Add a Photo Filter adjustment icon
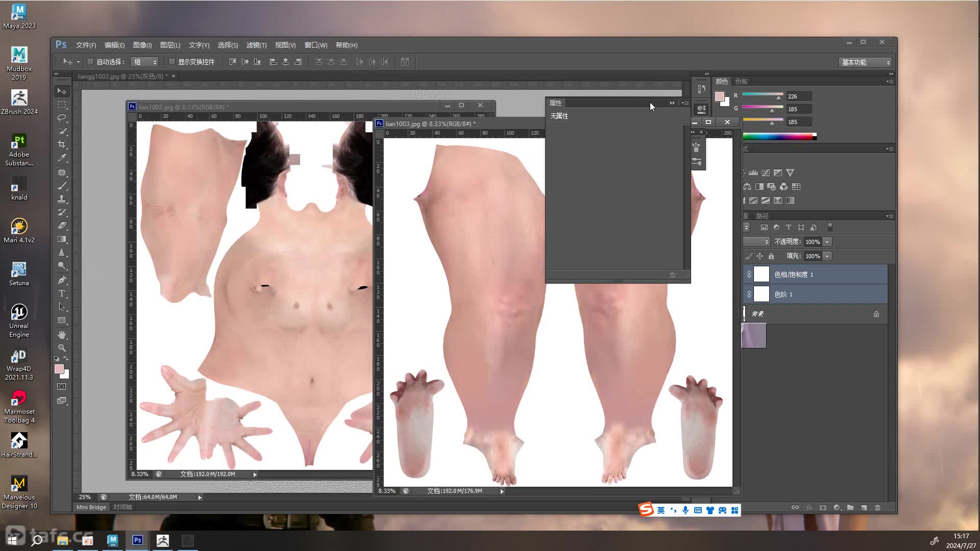This screenshot has width=980, height=551. [772, 187]
